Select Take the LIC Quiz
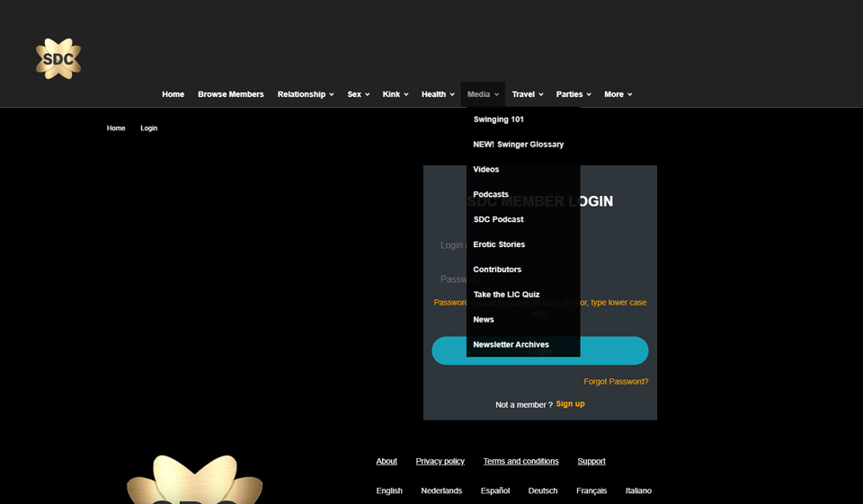 506,295
